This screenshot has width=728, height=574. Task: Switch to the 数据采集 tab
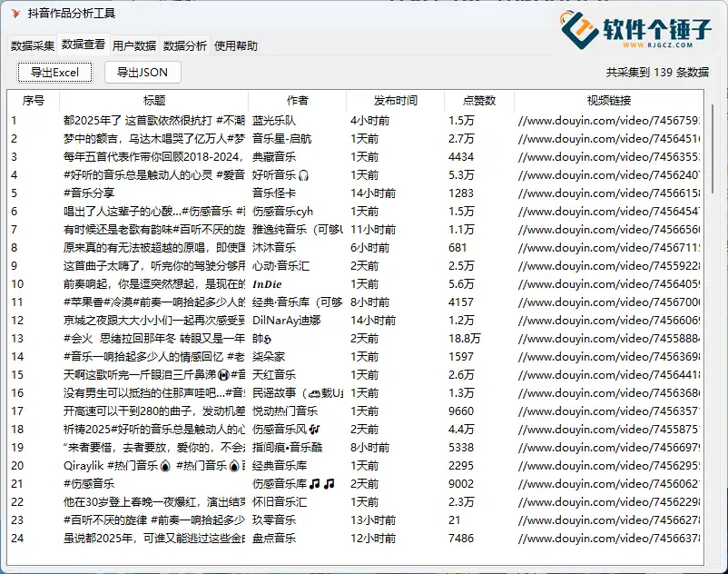point(33,45)
